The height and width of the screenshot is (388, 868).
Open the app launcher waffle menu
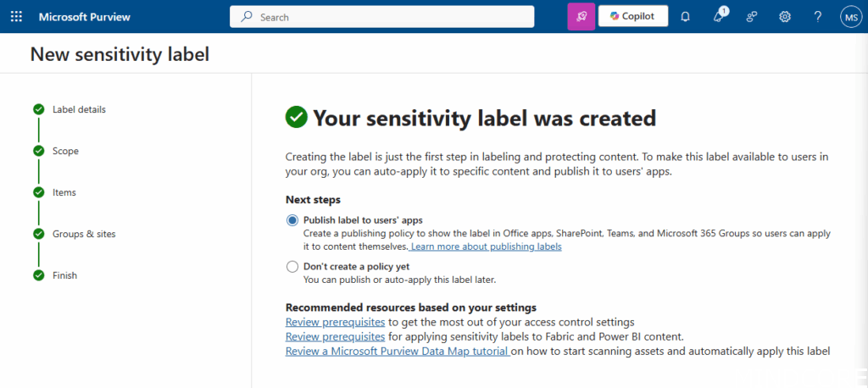17,17
